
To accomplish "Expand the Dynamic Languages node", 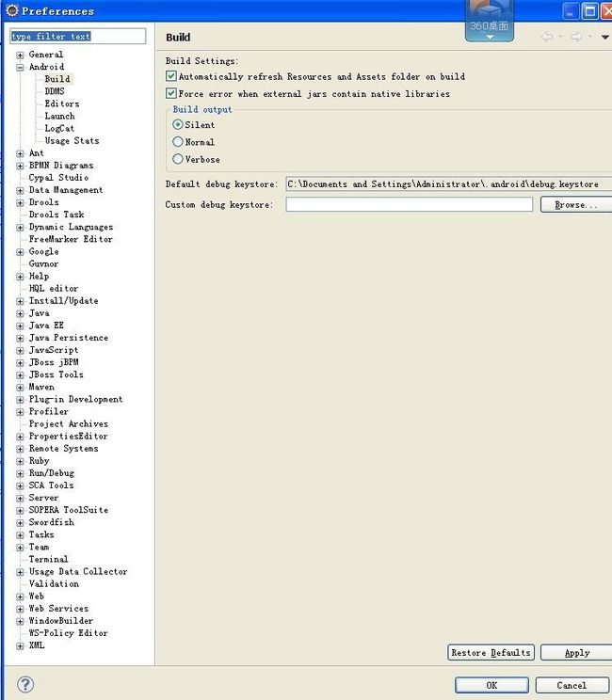I will tap(20, 228).
